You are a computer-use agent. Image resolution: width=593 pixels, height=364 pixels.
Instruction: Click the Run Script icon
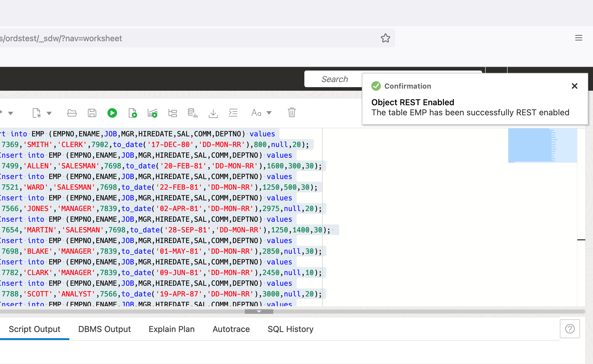click(132, 113)
